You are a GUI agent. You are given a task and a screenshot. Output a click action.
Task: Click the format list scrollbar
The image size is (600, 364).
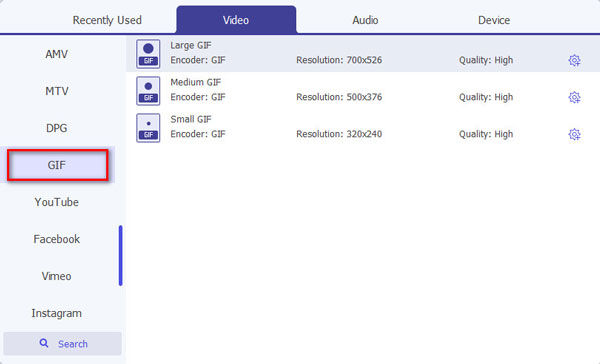tap(121, 255)
